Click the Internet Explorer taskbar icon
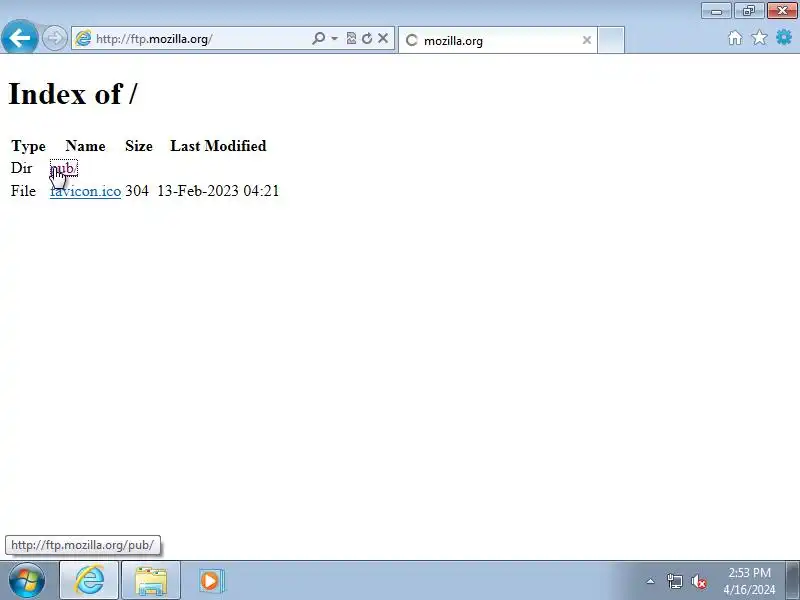800x600 pixels. (x=89, y=580)
